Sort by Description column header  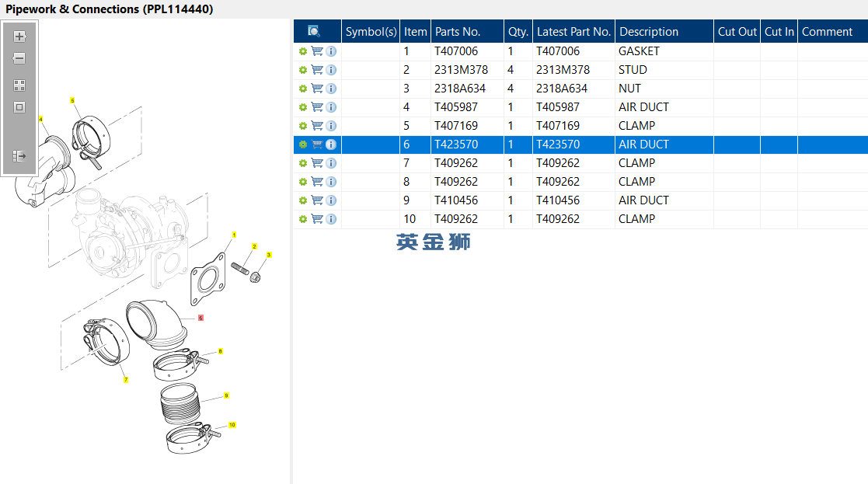(664, 32)
